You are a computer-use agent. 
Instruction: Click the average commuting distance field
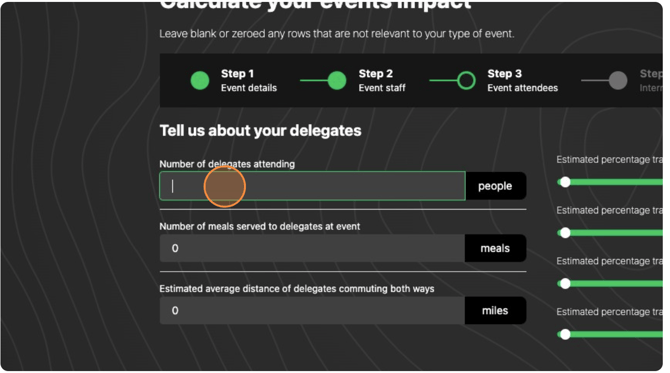pos(312,311)
